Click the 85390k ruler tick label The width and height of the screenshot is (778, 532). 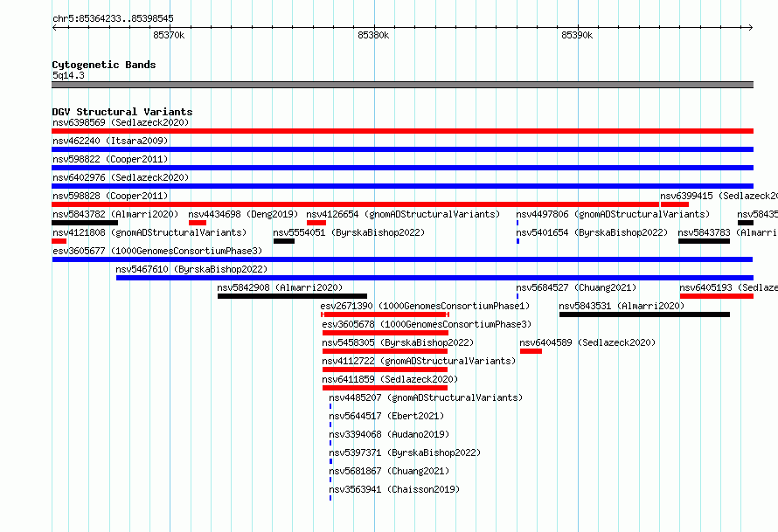pyautogui.click(x=577, y=35)
